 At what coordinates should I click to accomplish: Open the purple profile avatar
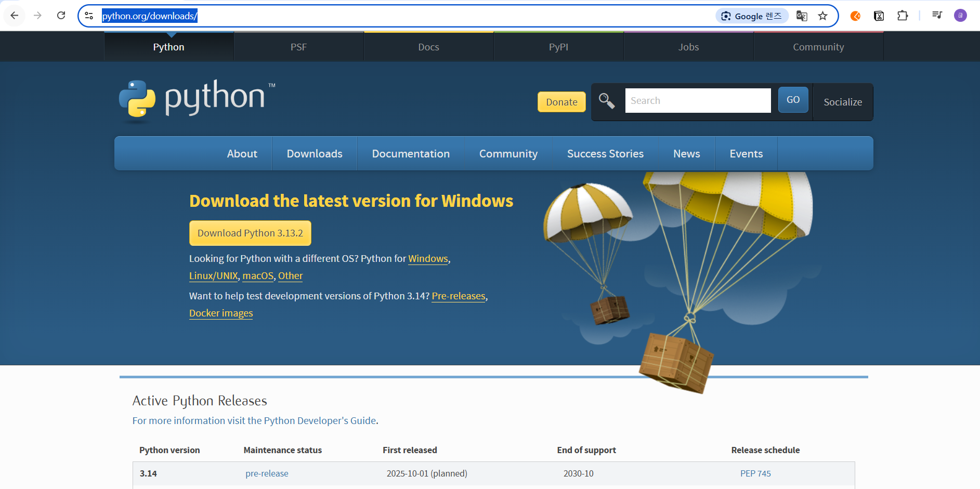coord(960,16)
